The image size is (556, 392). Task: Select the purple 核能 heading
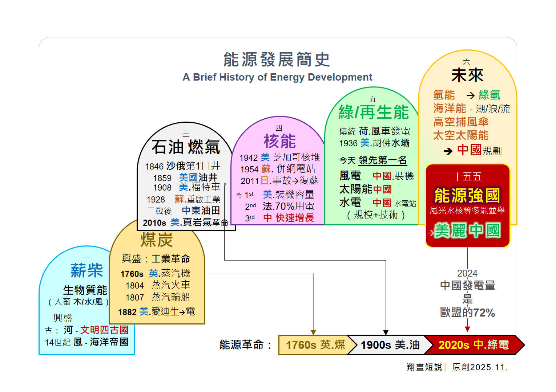[279, 141]
